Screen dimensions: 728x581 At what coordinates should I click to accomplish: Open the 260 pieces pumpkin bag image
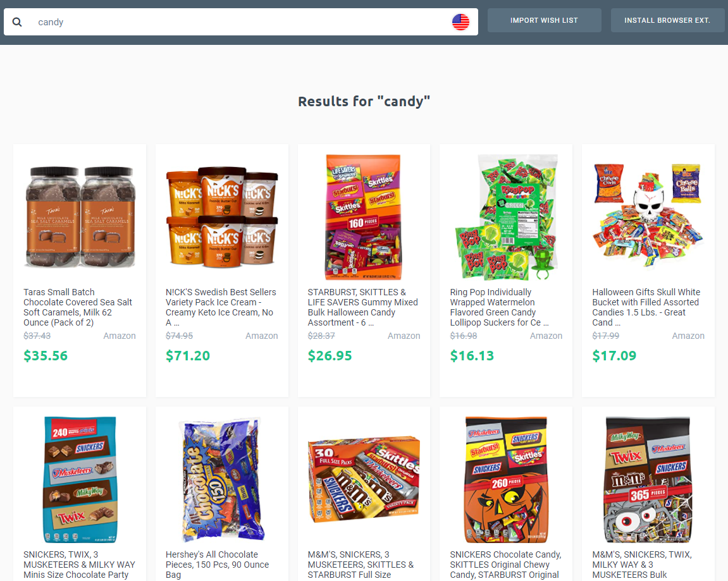click(x=506, y=479)
